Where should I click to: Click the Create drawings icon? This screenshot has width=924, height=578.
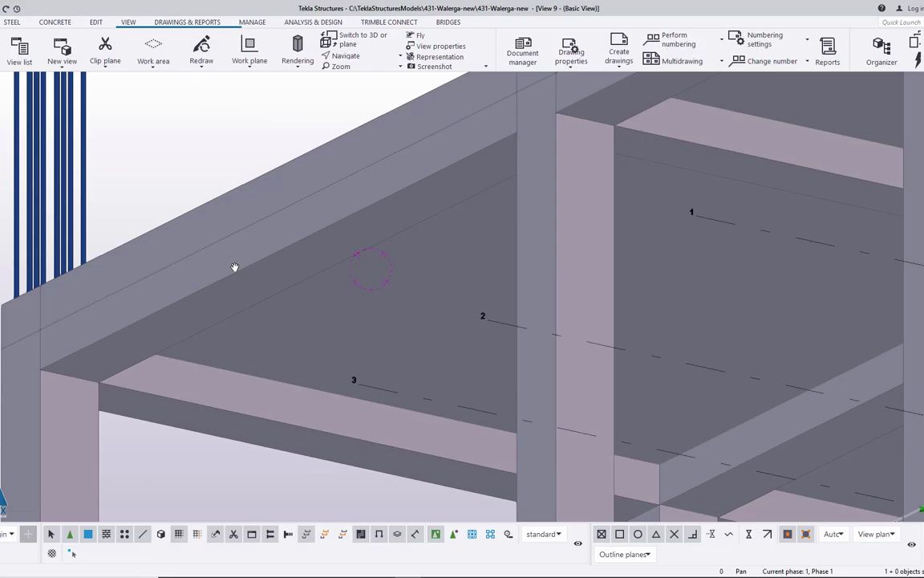618,39
